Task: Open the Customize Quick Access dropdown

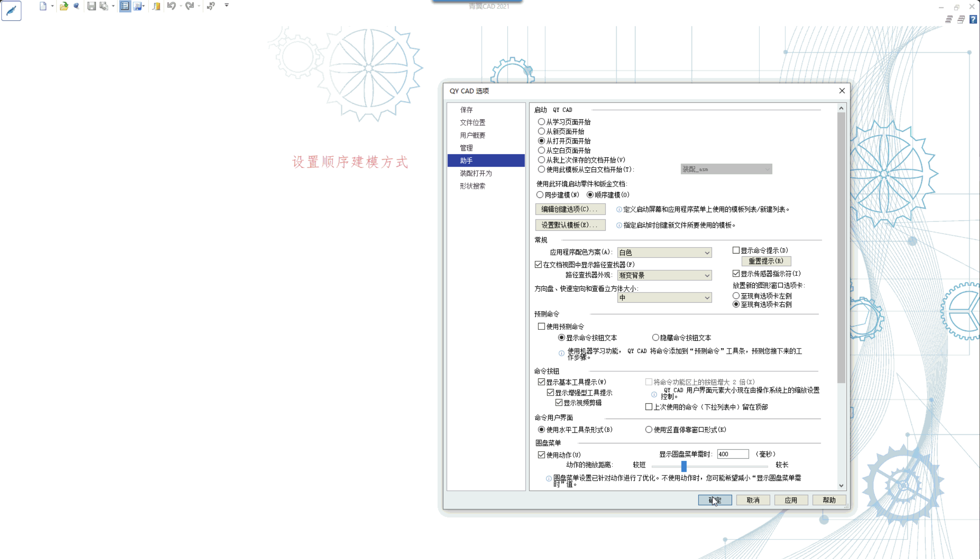Action: click(227, 5)
